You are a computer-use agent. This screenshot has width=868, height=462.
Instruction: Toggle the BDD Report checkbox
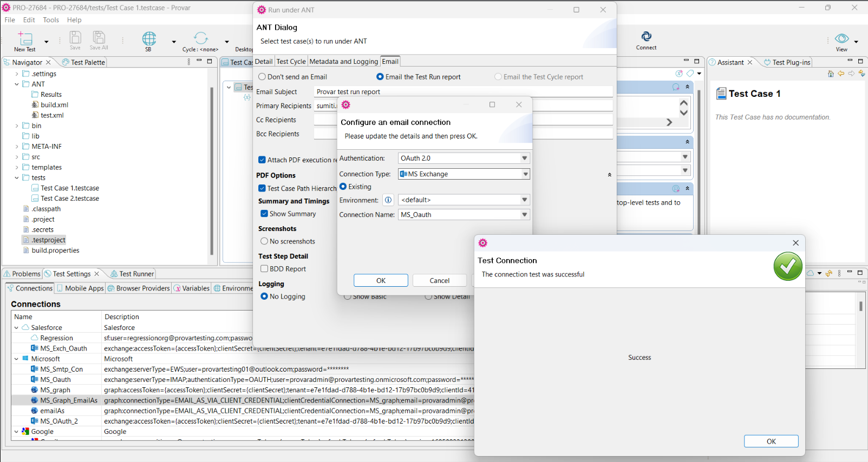click(x=264, y=269)
